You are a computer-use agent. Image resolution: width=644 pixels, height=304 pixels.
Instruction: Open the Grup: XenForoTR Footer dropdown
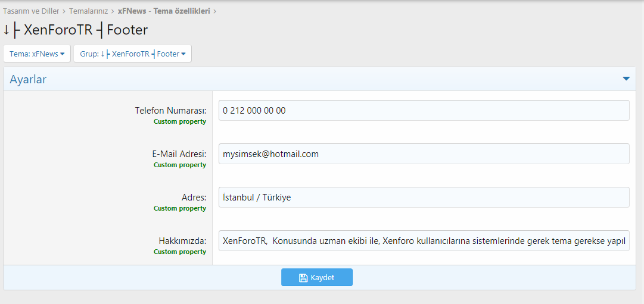(133, 54)
